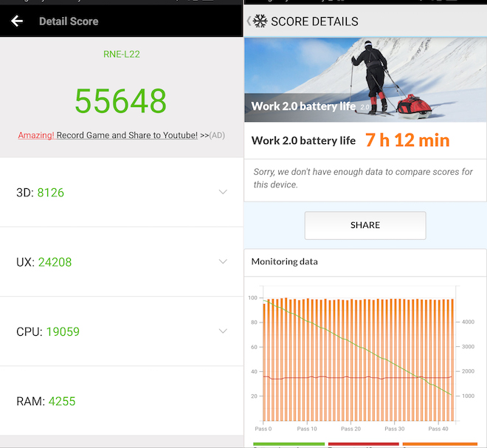The image size is (487, 448).
Task: Tap the RNE-L22 device name
Action: (121, 54)
